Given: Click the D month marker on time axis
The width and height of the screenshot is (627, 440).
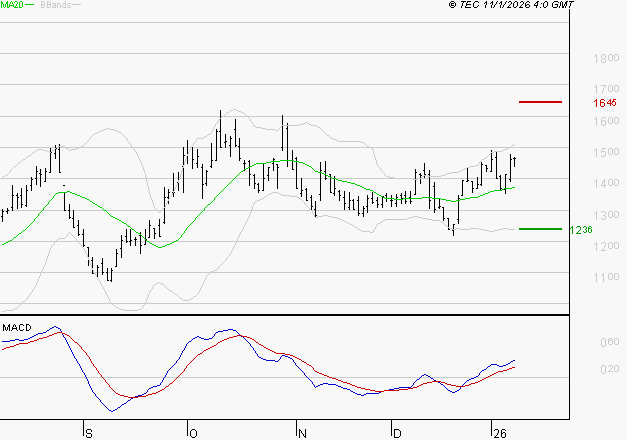Looking at the screenshot, I should click(x=397, y=434).
